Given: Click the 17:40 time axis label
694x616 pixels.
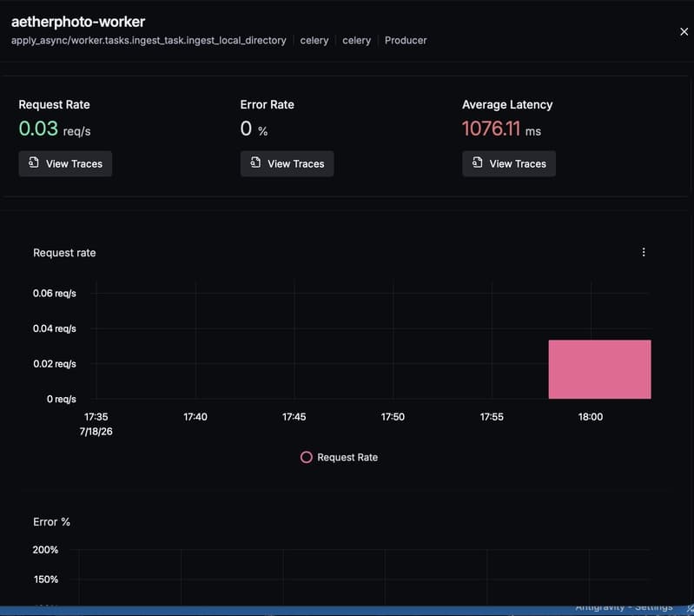Looking at the screenshot, I should click(195, 417).
